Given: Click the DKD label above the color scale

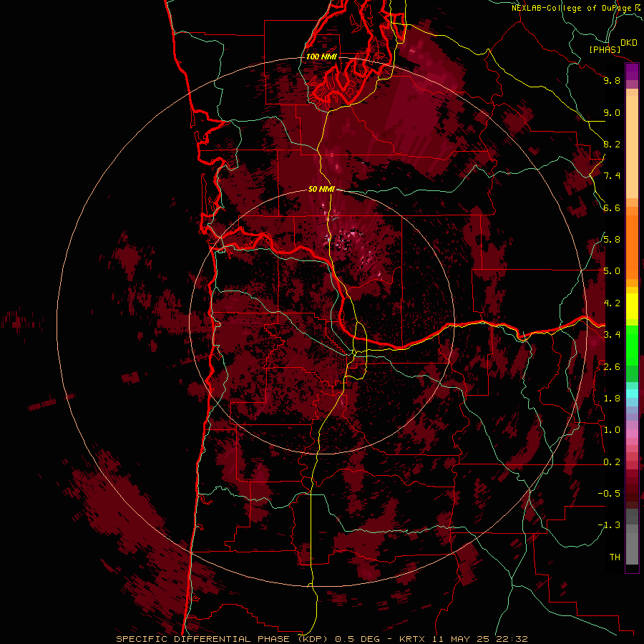Looking at the screenshot, I should (x=628, y=42).
